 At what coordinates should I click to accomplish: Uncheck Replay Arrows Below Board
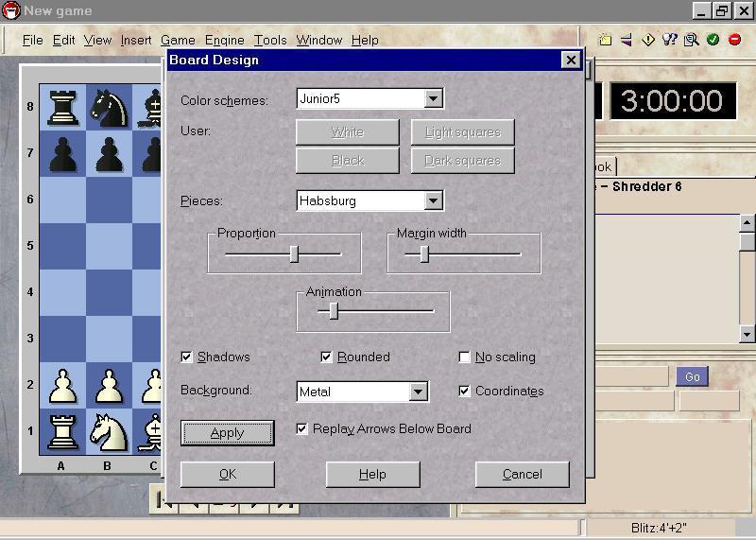click(x=302, y=429)
